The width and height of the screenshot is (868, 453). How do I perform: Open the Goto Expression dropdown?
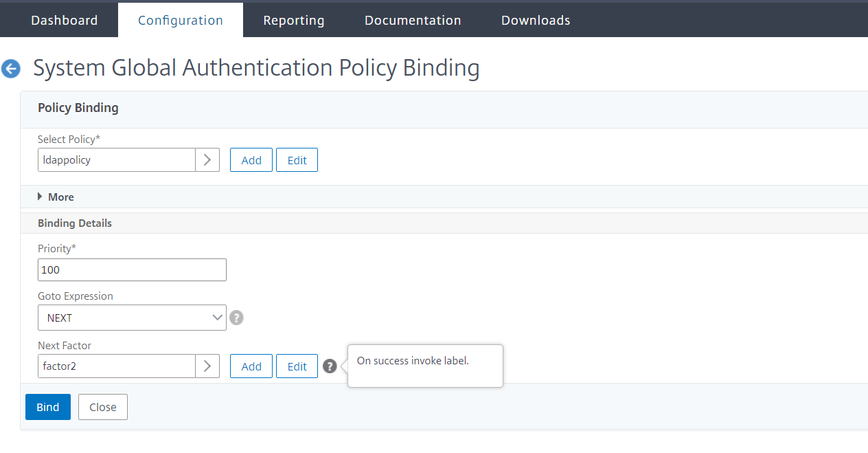click(x=132, y=318)
